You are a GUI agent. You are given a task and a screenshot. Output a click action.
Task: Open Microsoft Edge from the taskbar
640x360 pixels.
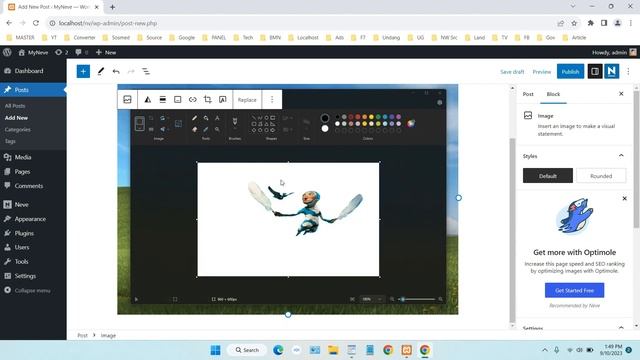[278, 350]
